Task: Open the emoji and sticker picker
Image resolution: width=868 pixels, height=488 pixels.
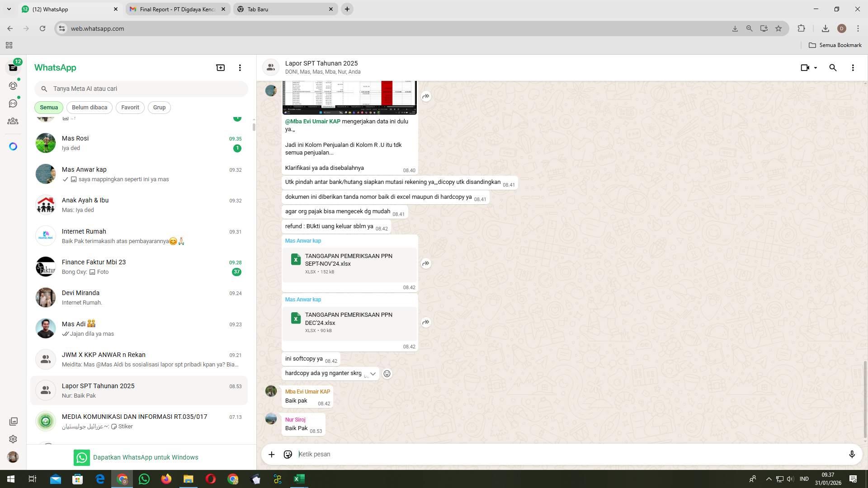Action: tap(288, 454)
